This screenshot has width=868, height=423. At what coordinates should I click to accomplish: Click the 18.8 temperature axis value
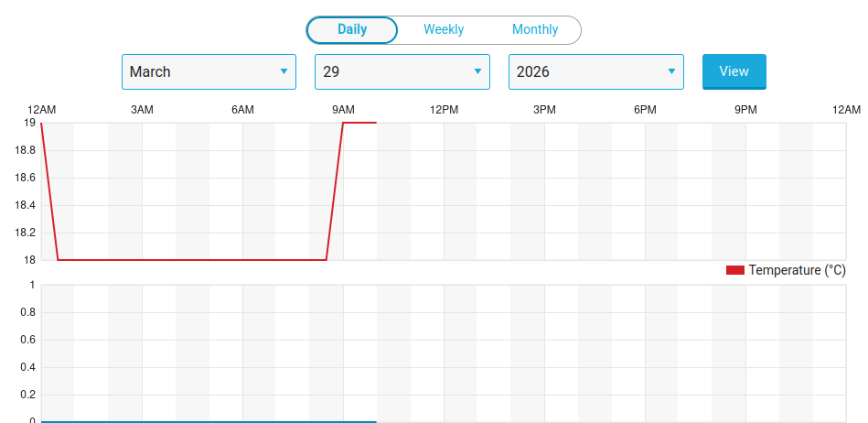pyautogui.click(x=26, y=151)
